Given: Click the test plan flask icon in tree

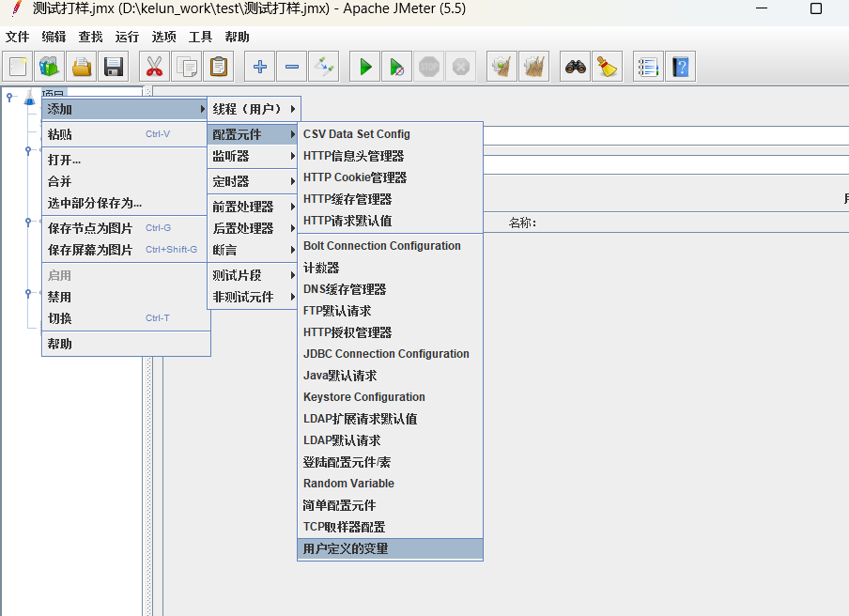Looking at the screenshot, I should coord(30,98).
